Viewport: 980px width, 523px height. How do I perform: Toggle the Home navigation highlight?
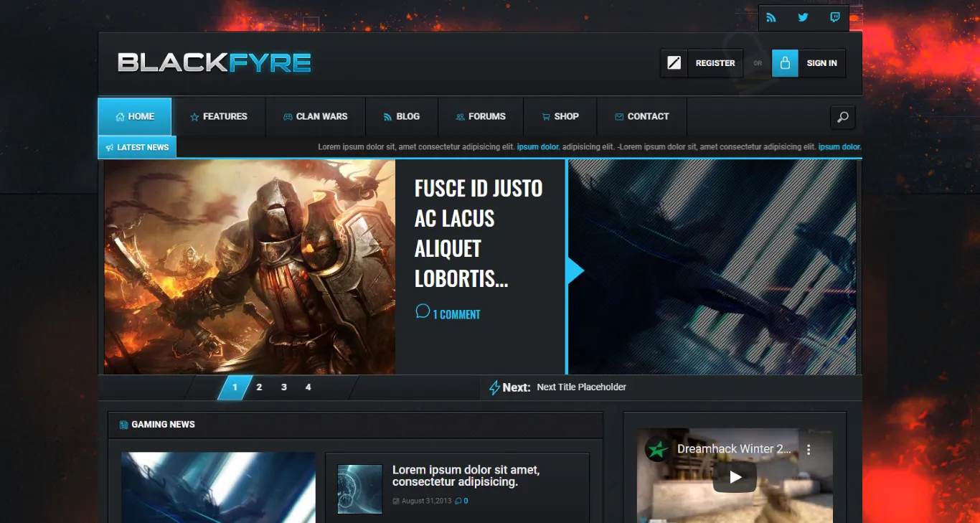pos(134,116)
